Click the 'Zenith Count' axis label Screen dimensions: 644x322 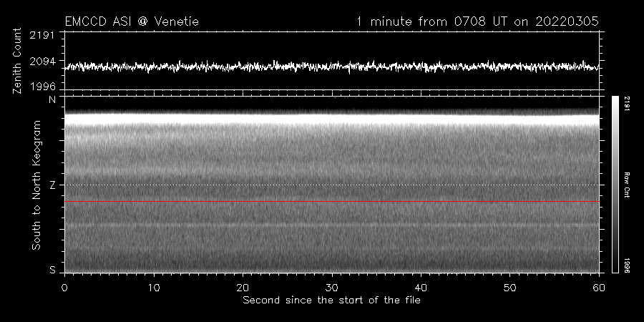point(17,61)
